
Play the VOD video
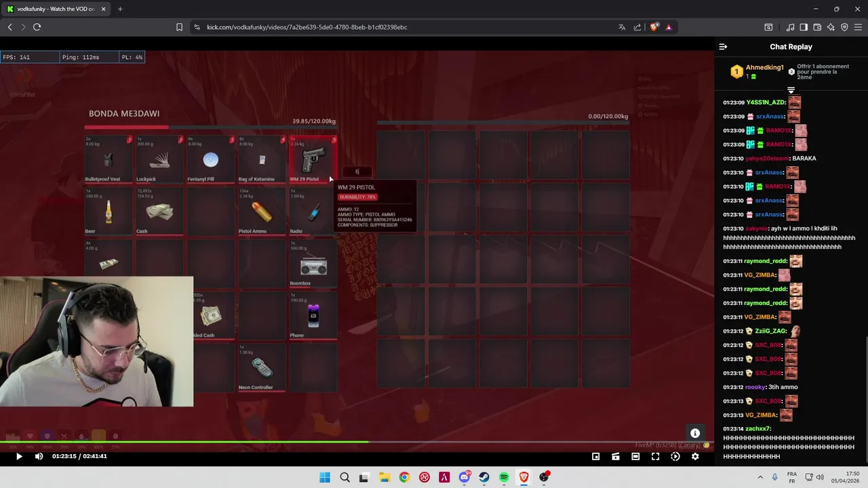click(x=19, y=456)
